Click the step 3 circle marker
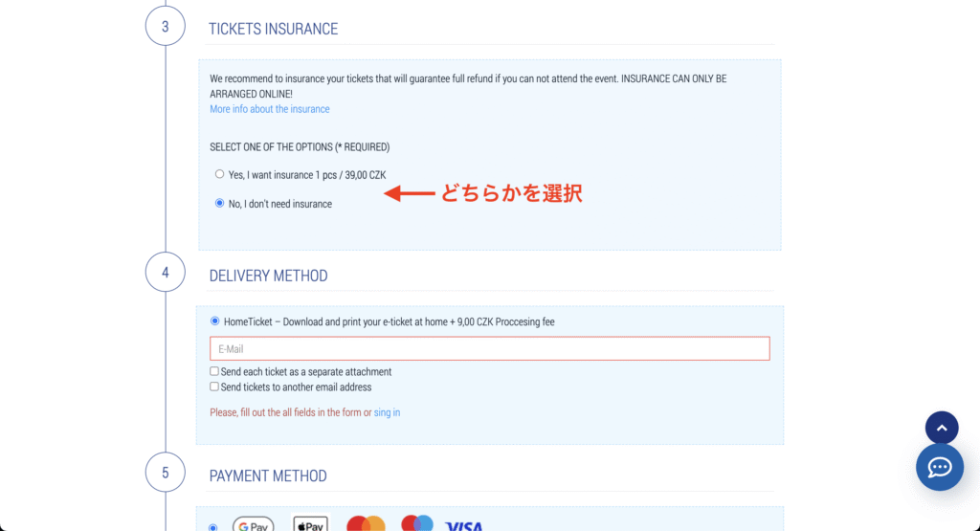 pyautogui.click(x=165, y=26)
